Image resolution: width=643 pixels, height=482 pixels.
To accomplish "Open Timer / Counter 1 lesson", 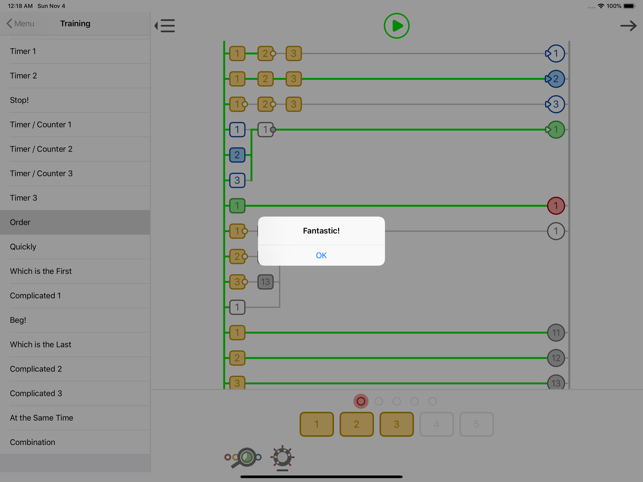I will (x=75, y=125).
